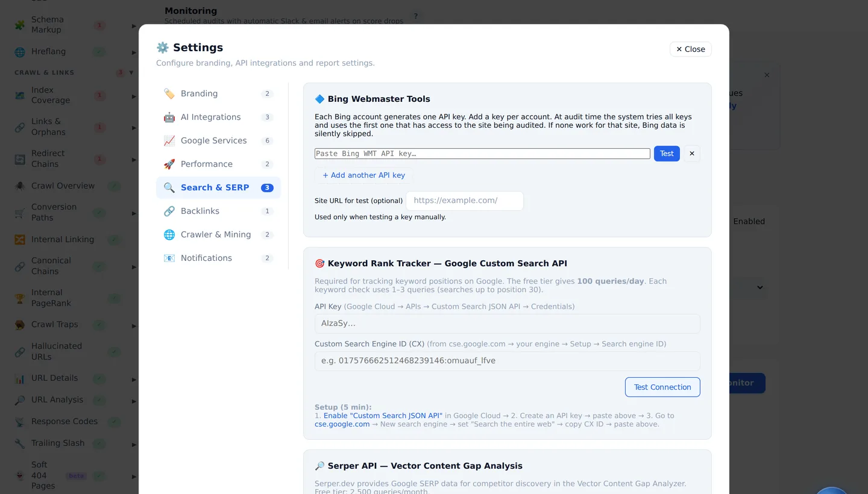
Task: Click the Index Coverage sidebar icon
Action: (20, 95)
